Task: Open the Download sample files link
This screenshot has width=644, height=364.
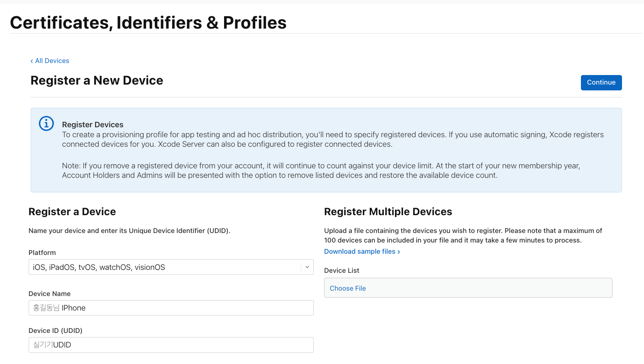Action: (359, 252)
